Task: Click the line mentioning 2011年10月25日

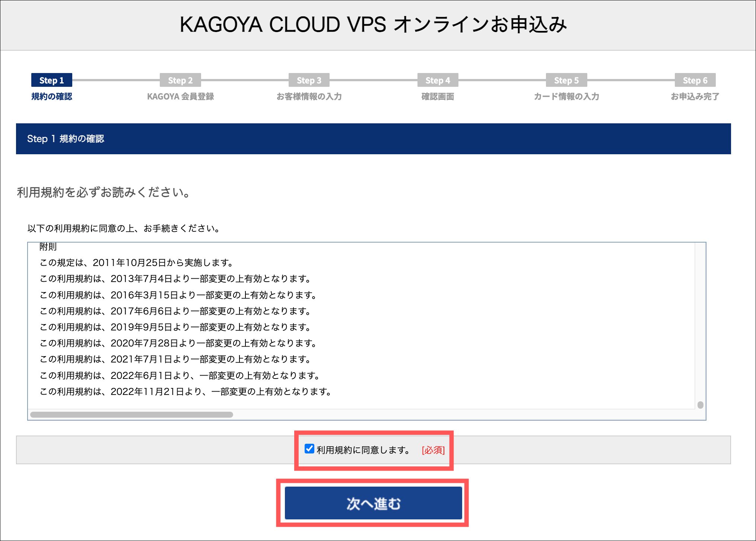Action: point(136,263)
